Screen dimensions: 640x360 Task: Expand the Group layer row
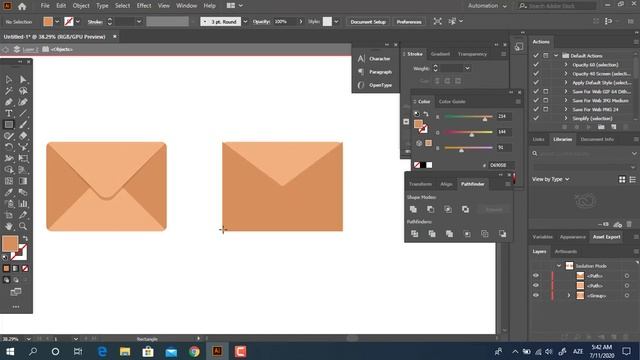[x=569, y=296]
